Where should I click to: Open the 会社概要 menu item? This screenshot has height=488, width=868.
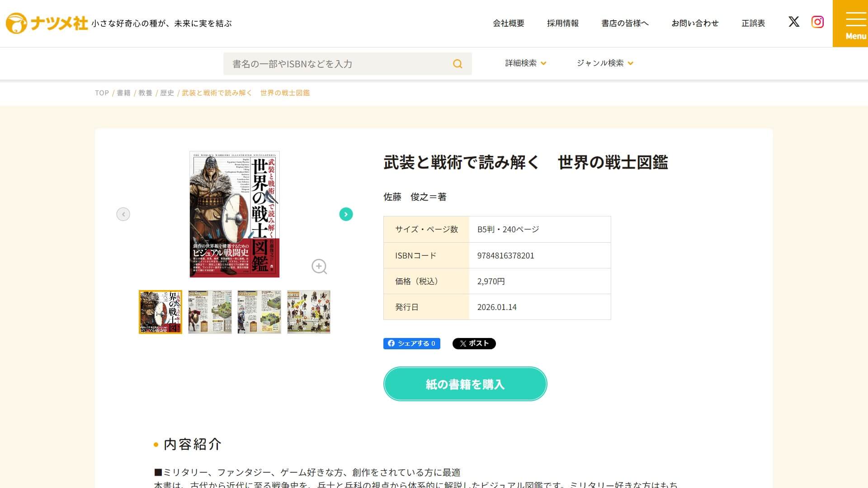[x=509, y=23]
